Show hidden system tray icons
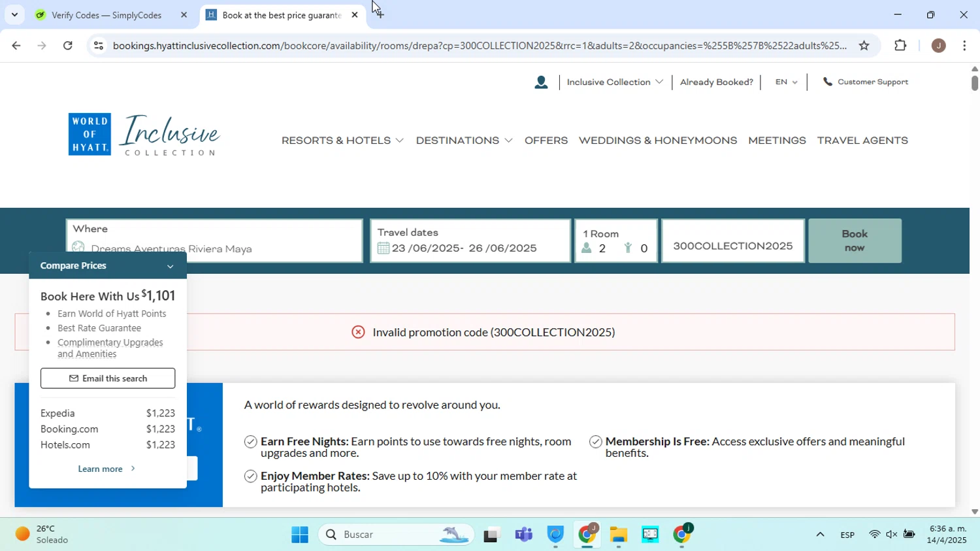 (x=820, y=535)
